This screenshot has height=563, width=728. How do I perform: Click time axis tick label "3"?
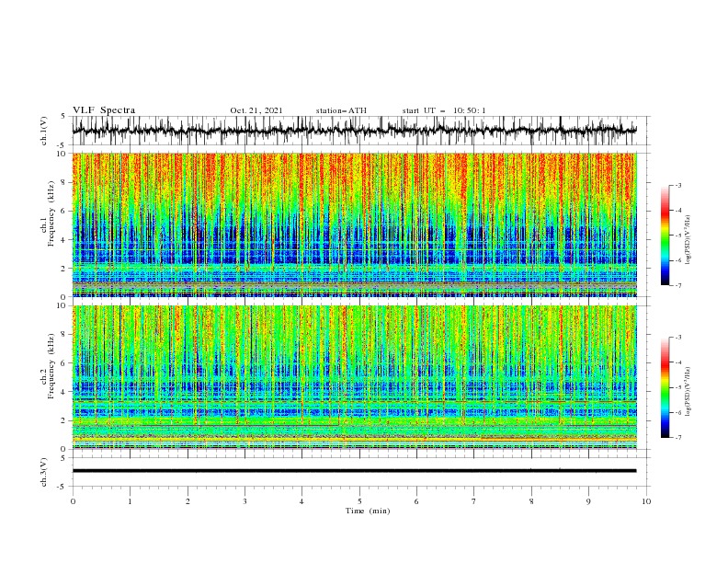(x=245, y=501)
